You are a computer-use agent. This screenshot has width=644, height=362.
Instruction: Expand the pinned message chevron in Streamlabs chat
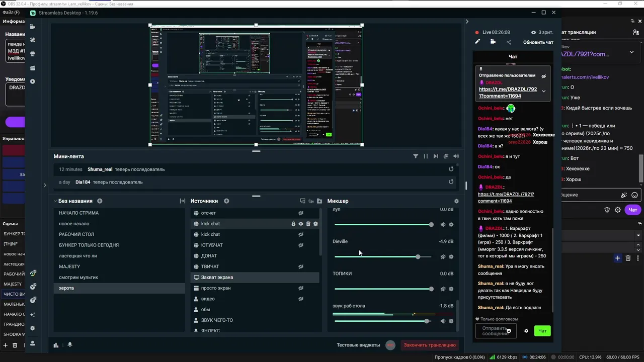543,91
